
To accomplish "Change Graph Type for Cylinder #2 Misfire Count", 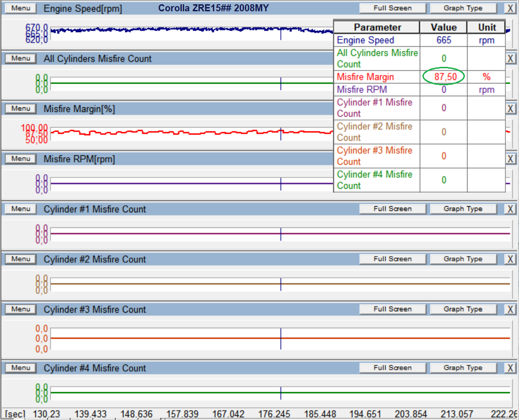I will (463, 259).
